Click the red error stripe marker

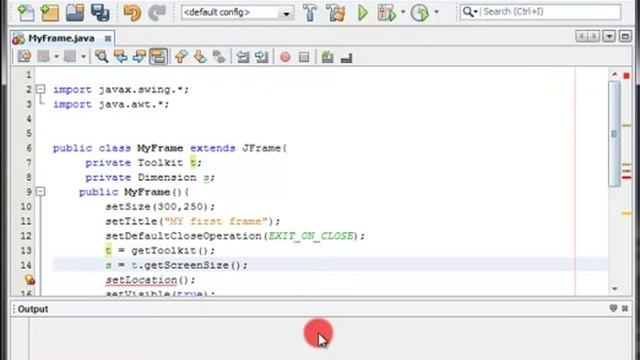[x=627, y=178]
